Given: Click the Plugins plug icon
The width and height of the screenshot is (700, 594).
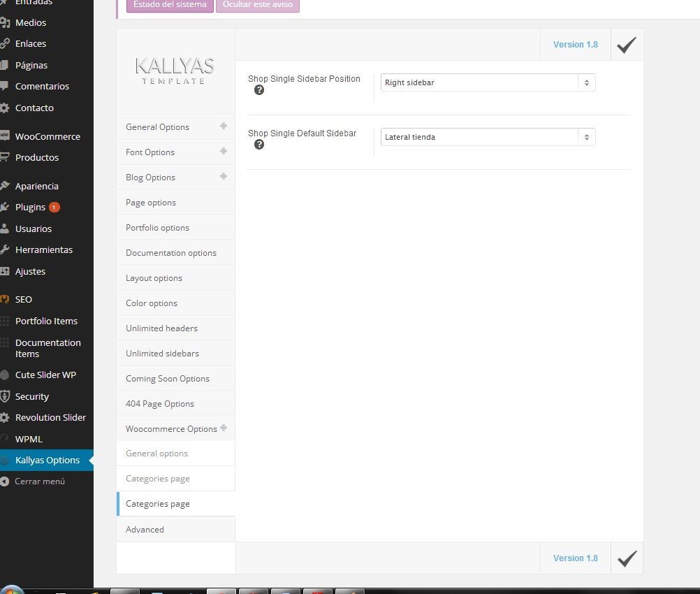Looking at the screenshot, I should point(5,207).
